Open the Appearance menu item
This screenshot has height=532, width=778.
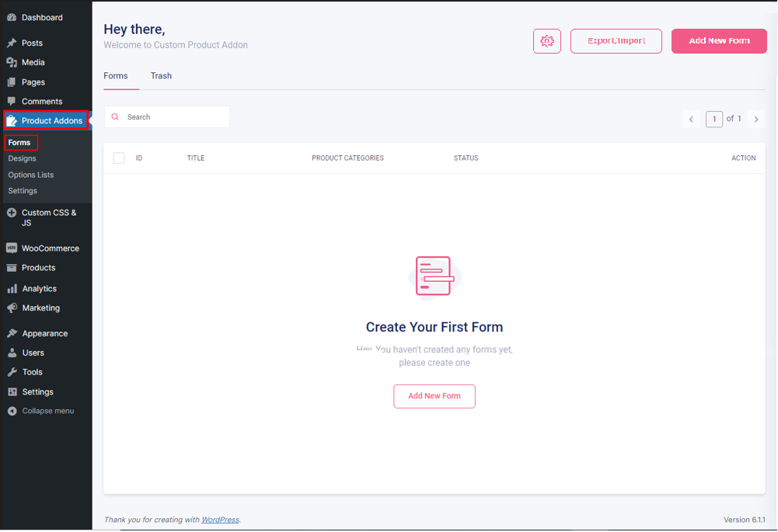(46, 334)
